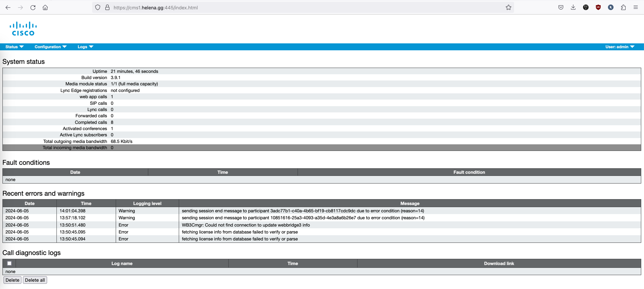Expand the Configuration dropdown menu

50,47
